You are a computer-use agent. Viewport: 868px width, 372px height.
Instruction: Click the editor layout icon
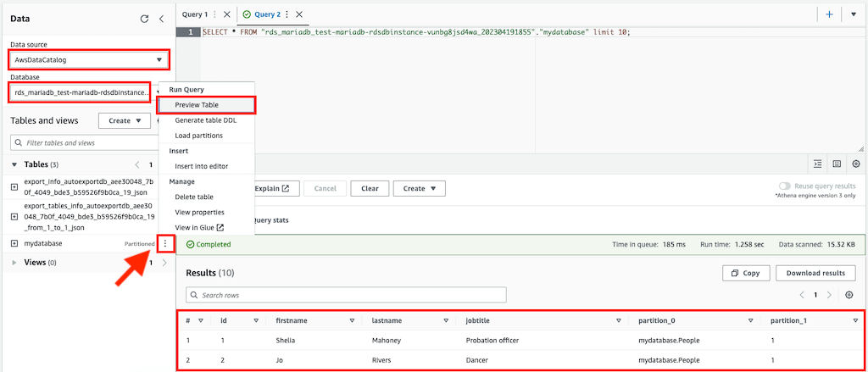837,164
